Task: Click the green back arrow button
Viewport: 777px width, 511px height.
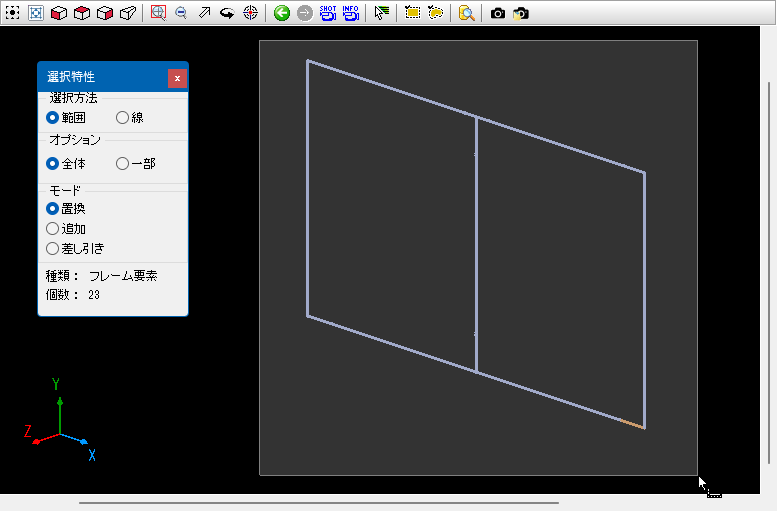Action: click(x=282, y=13)
